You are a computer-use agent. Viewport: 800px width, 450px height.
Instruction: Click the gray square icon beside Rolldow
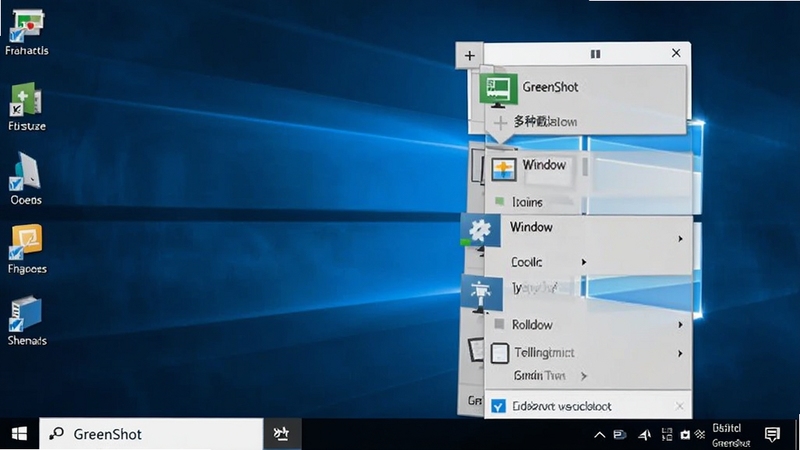[x=499, y=324]
